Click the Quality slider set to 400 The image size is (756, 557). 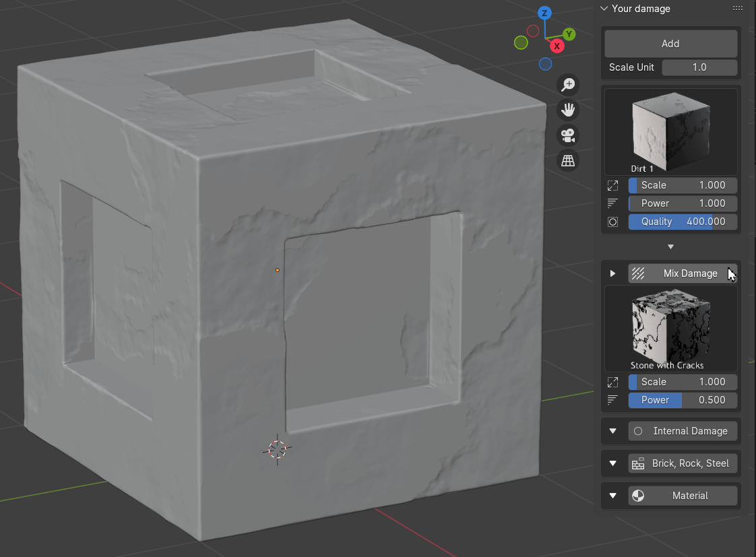tap(683, 222)
